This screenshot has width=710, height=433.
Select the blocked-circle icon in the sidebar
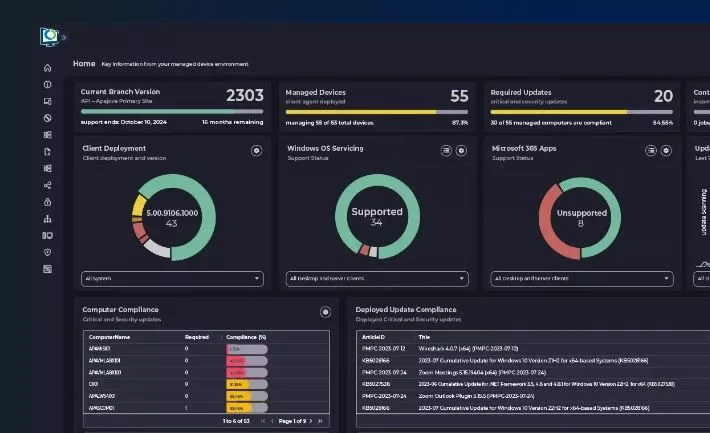(x=48, y=118)
